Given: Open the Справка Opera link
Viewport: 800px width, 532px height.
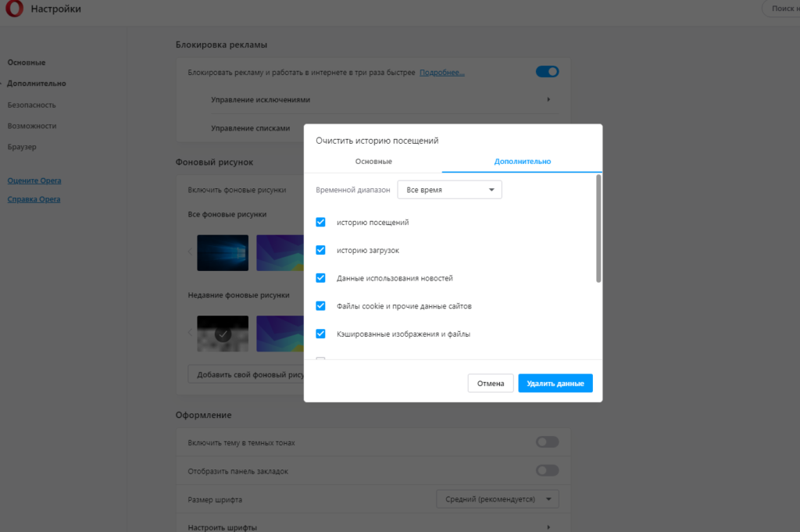Looking at the screenshot, I should [x=34, y=199].
